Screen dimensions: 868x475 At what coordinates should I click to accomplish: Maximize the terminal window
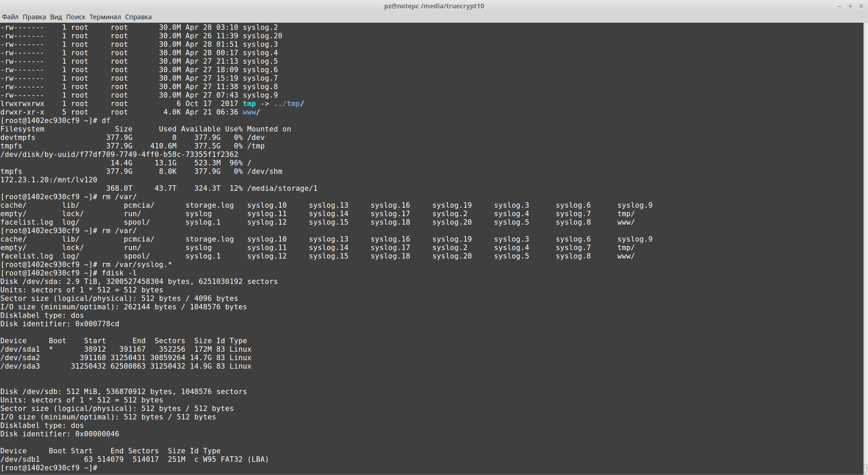(x=850, y=6)
